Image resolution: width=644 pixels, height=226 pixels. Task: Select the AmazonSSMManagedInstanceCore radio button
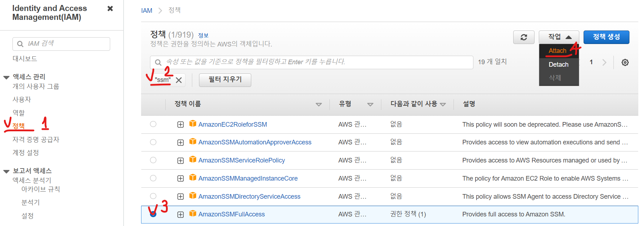(x=153, y=178)
